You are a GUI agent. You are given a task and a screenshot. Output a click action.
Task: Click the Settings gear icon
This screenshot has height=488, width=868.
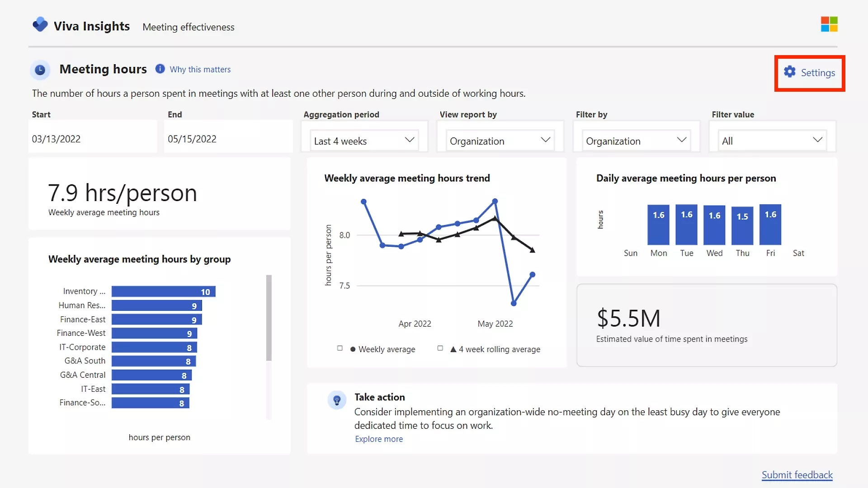789,72
